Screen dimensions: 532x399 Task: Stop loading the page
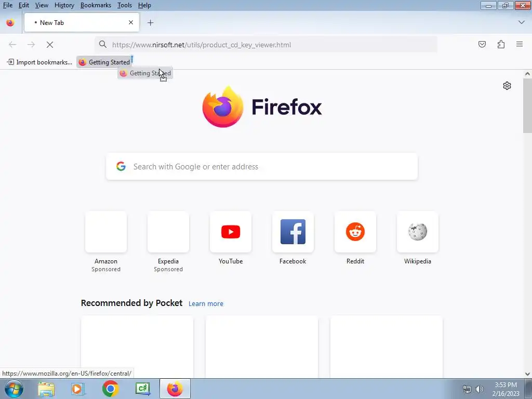tap(50, 45)
